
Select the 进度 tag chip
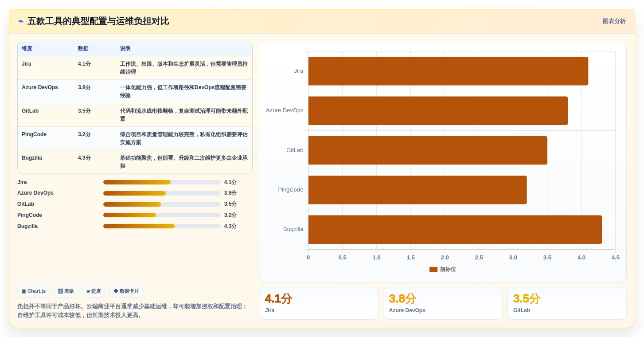click(94, 291)
